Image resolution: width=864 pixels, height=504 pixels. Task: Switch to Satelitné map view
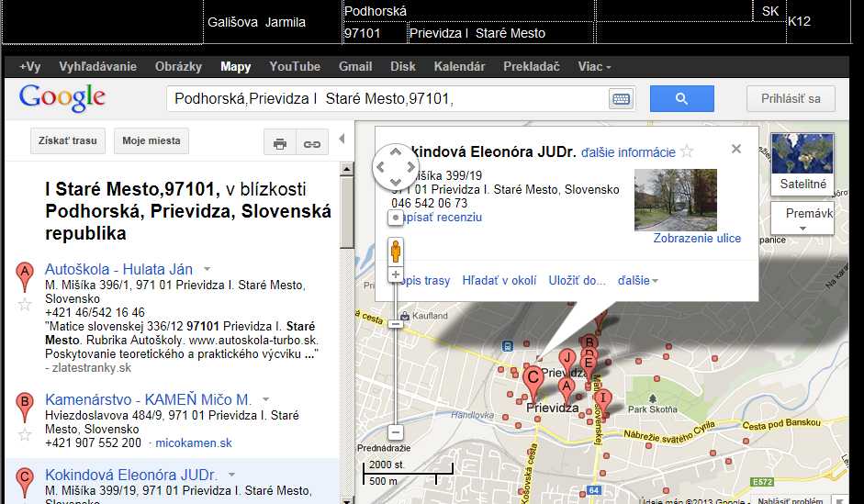(802, 163)
